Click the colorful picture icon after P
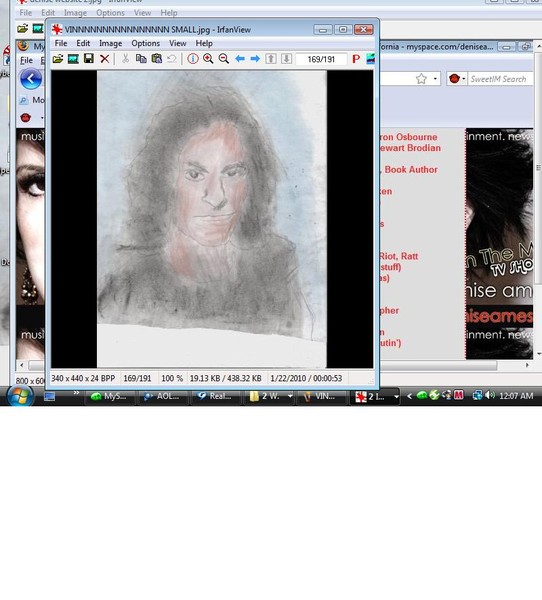542x600 pixels. pyautogui.click(x=370, y=59)
